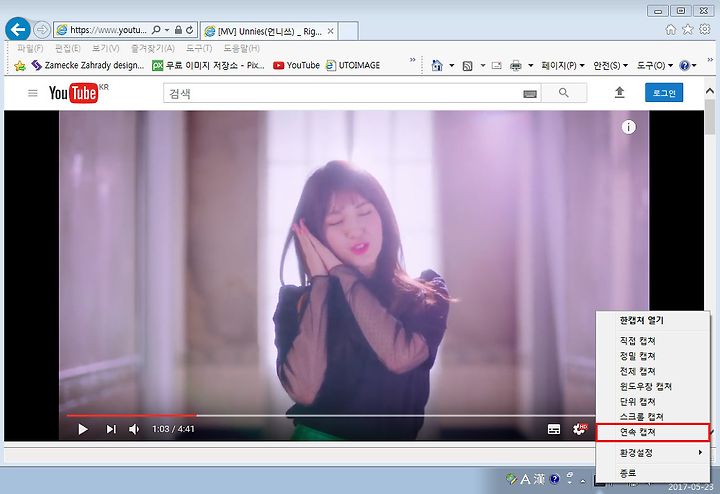Image resolution: width=720 pixels, height=494 pixels.
Task: Open player settings gear with HD badge
Action: click(x=580, y=429)
